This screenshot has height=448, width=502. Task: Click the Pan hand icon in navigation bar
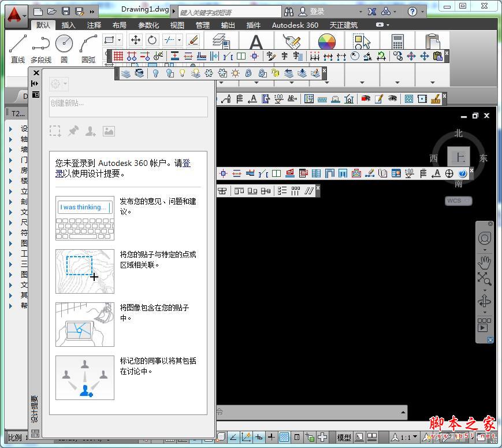click(485, 262)
